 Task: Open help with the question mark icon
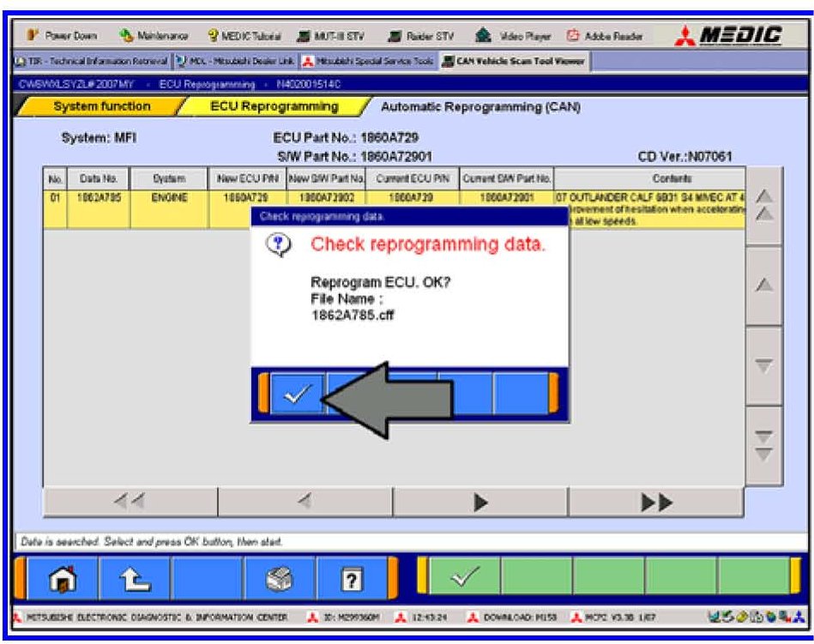[x=352, y=578]
